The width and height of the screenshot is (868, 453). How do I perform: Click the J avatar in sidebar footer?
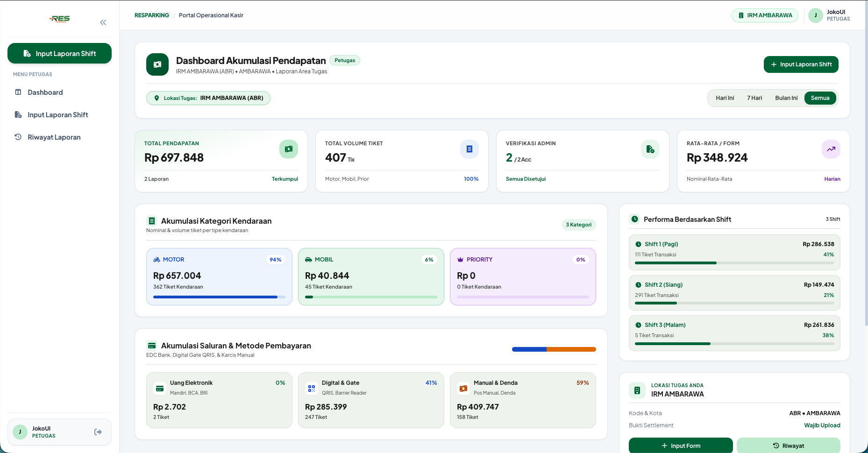pos(20,432)
